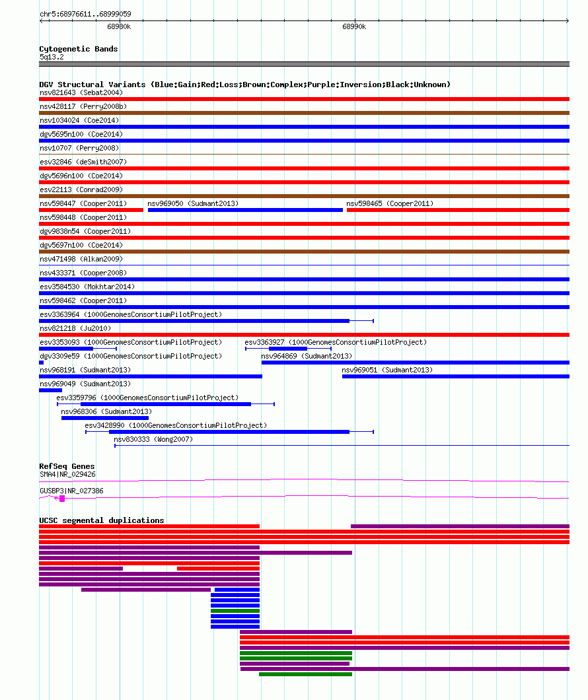Click variant nsv598447 (Cooper2011)
The image size is (588, 700).
pyautogui.click(x=83, y=203)
